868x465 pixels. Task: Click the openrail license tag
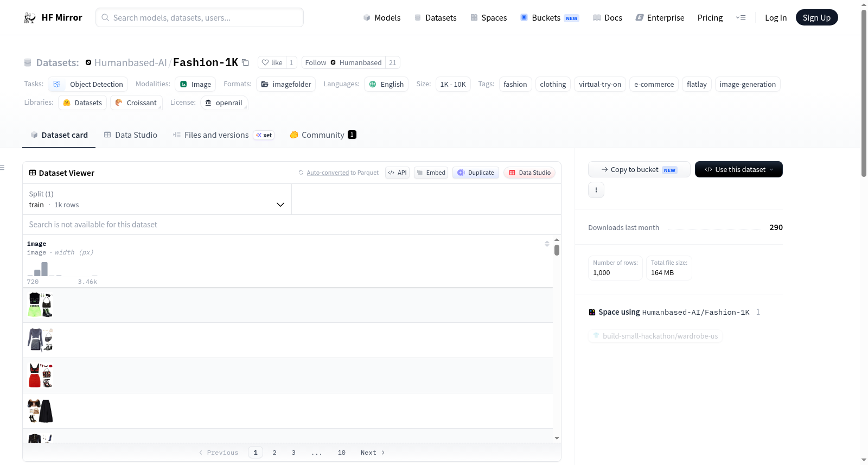coord(224,103)
